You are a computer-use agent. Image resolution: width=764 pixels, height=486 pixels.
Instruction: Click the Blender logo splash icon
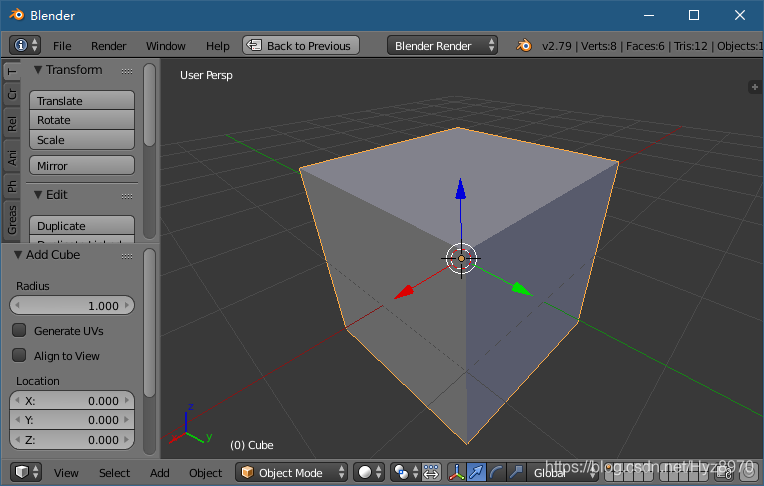pyautogui.click(x=524, y=46)
